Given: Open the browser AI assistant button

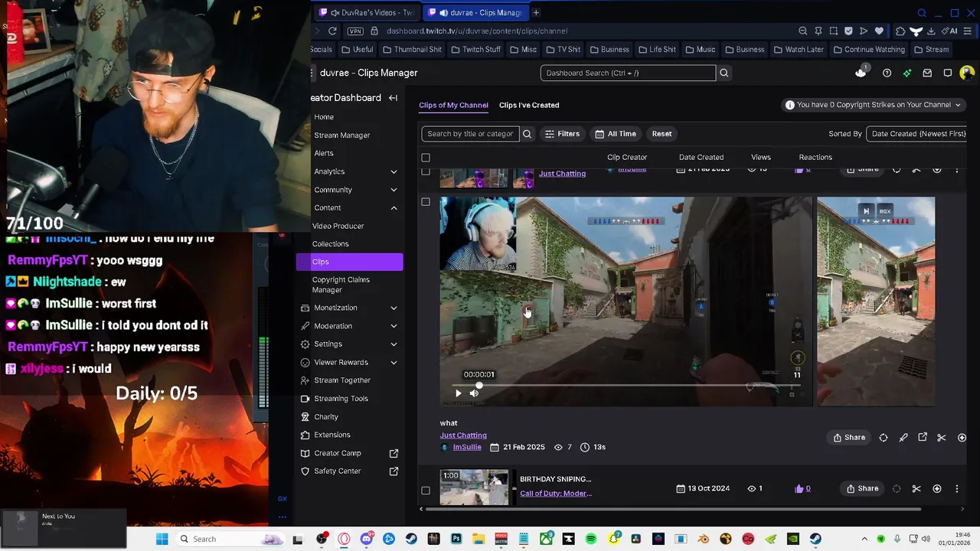Looking at the screenshot, I should 950,31.
